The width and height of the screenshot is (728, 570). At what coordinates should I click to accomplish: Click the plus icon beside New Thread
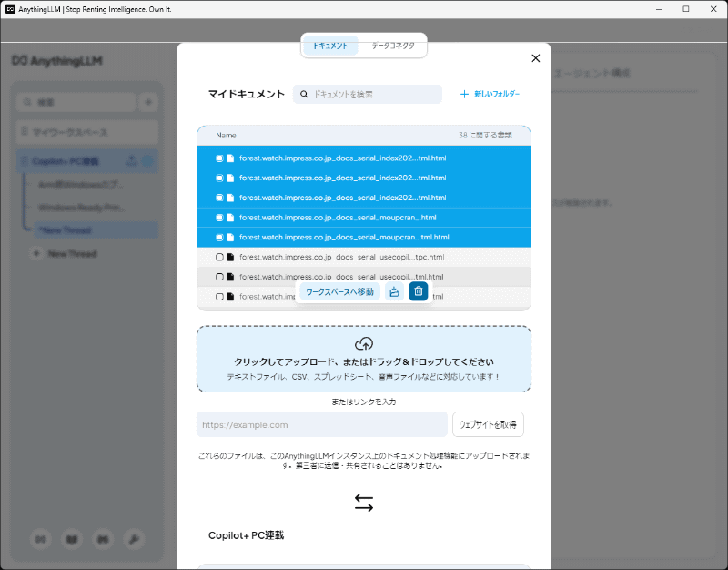36,254
